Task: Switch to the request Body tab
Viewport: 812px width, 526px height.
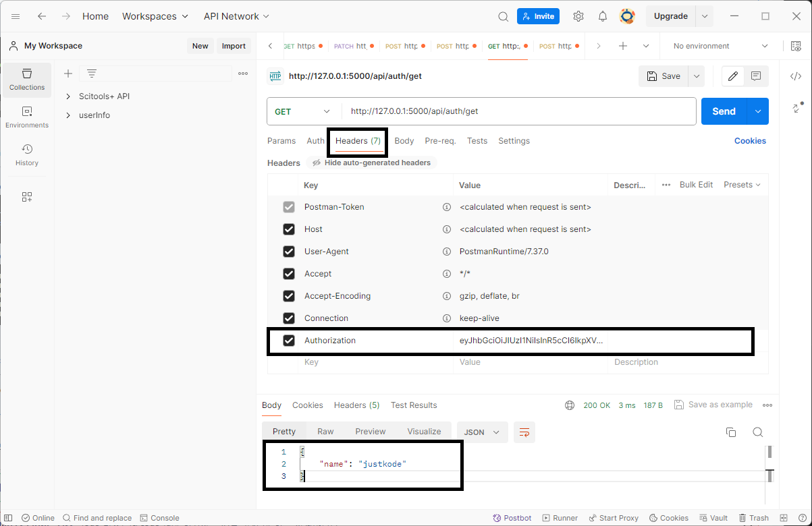Action: click(x=404, y=141)
